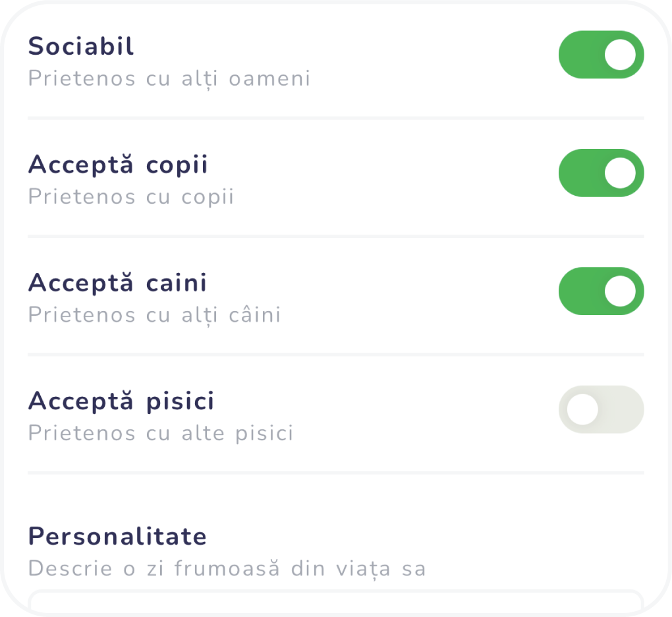The width and height of the screenshot is (672, 617).
Task: Click the 'Prietenos cu alți oameni' description
Action: (x=169, y=78)
